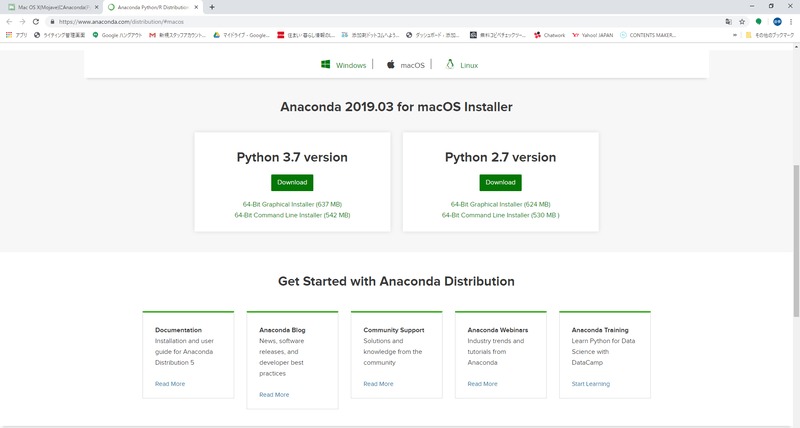Viewport: 800px width, 428px height.
Task: Click the Apple logo icon
Action: click(391, 64)
